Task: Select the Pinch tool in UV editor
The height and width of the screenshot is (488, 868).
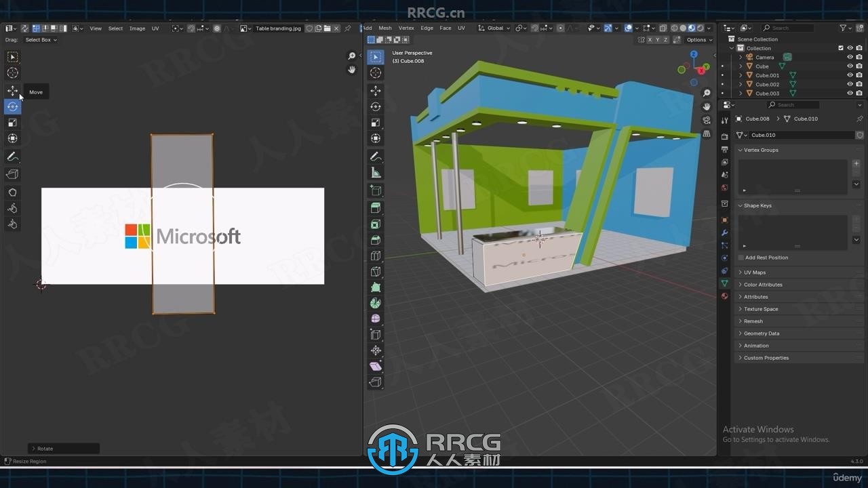Action: tap(12, 224)
